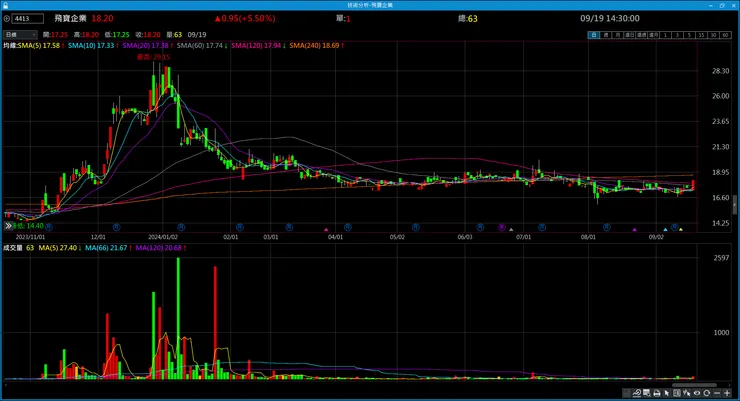Click the dimmed first icon in bottom toolbar

point(627,393)
